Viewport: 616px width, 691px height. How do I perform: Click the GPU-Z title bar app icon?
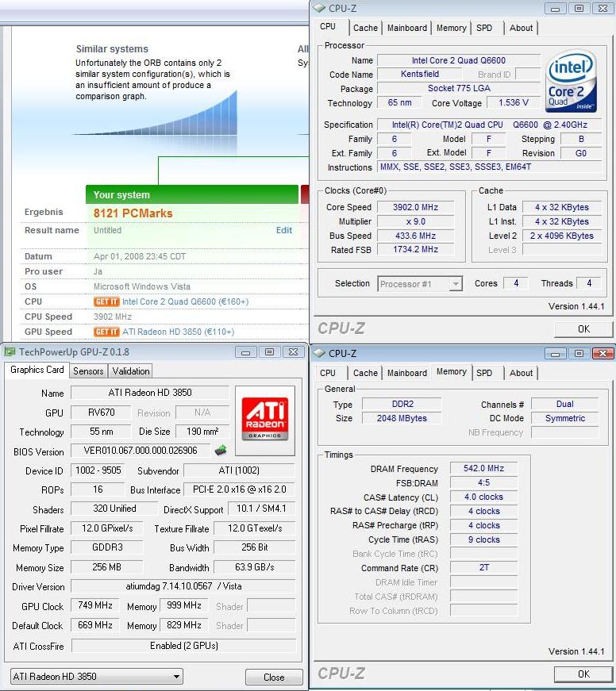click(x=10, y=351)
